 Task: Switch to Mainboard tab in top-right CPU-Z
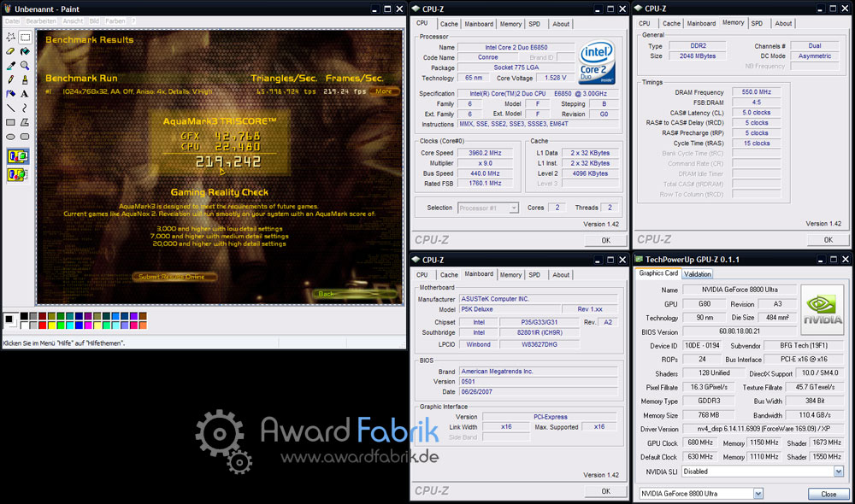(701, 23)
